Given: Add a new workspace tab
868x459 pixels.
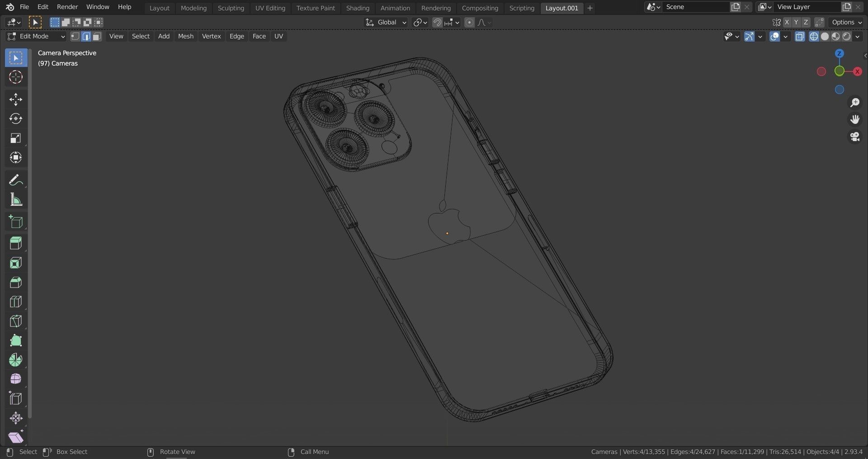Looking at the screenshot, I should tap(590, 8).
